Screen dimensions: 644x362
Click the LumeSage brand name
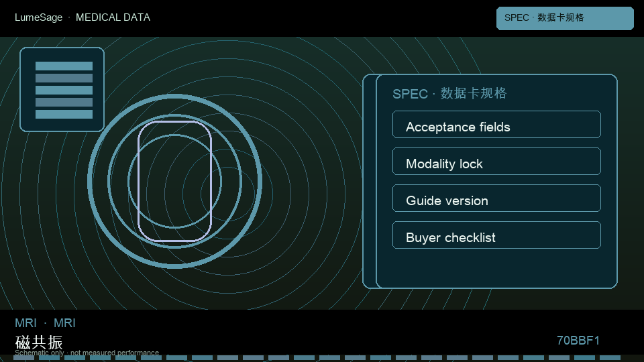click(x=39, y=17)
